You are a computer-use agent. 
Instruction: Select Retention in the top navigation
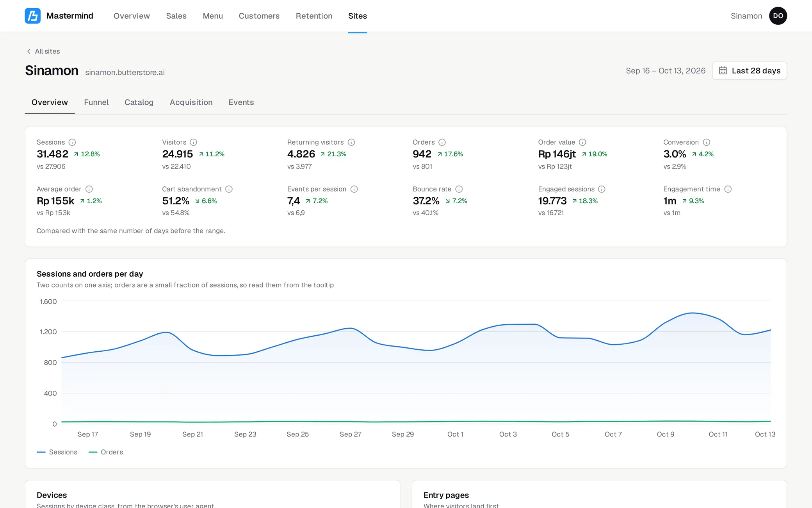click(x=314, y=16)
